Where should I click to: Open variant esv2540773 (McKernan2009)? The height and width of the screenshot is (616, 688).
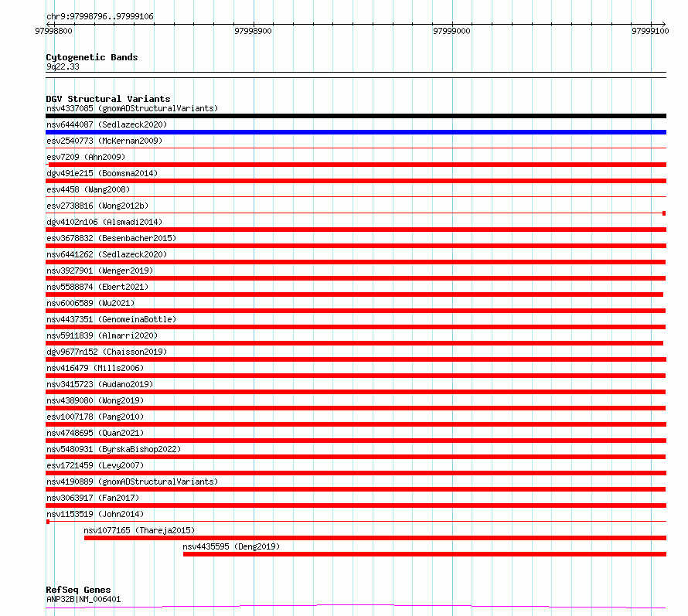(x=104, y=141)
